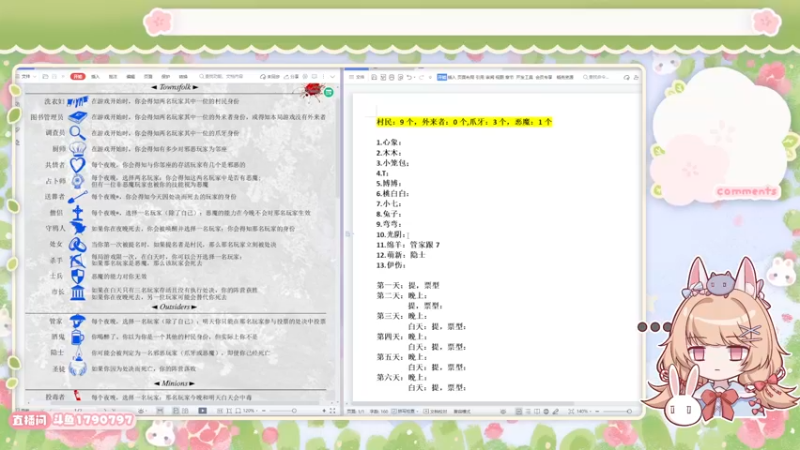Click the line '1.心象:' in the document
Screen dimensions: 800x450
pos(389,142)
